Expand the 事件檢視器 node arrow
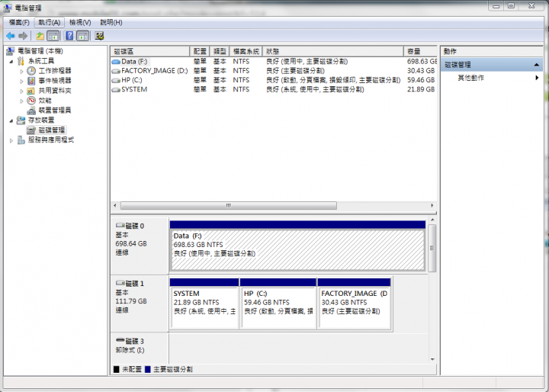The width and height of the screenshot is (549, 392). pos(21,82)
